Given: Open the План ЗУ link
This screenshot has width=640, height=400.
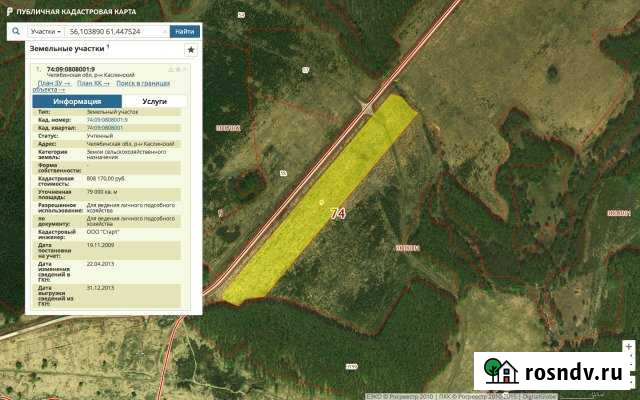Looking at the screenshot, I should click(53, 82).
